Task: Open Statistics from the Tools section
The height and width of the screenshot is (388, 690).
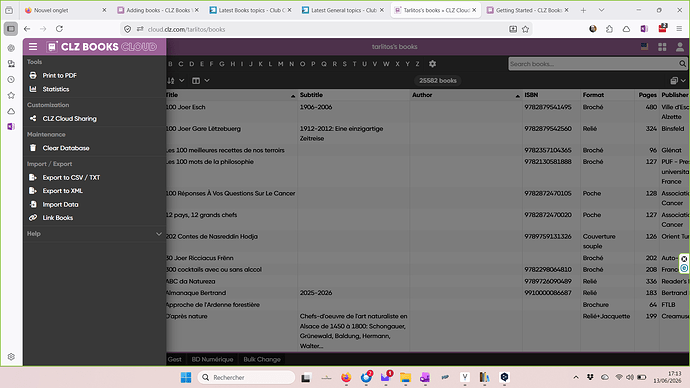Action: tap(55, 89)
